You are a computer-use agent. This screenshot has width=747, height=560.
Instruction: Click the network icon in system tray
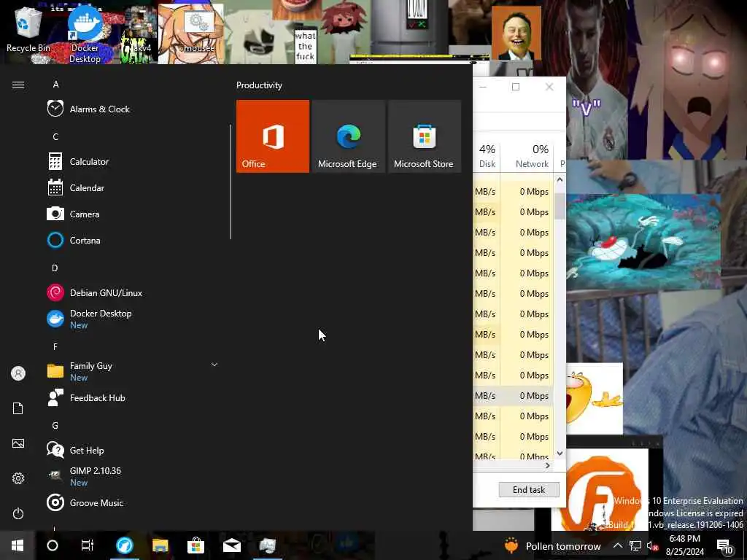pos(635,545)
